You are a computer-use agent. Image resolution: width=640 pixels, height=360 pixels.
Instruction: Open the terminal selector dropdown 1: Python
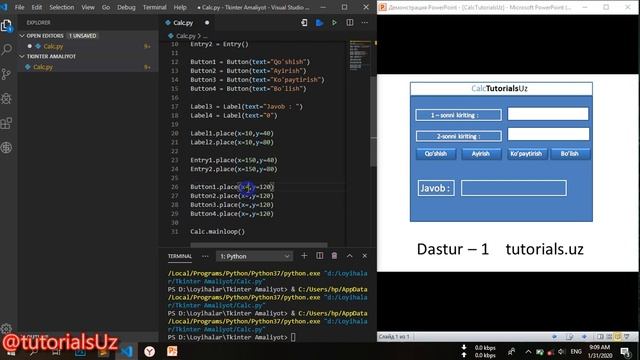[x=254, y=256]
